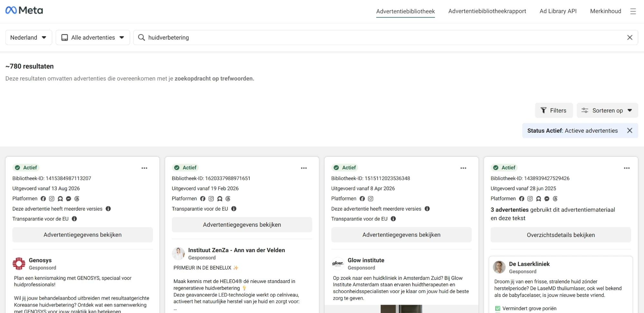Click Facebook platform icon on Glow institute card

[362, 199]
